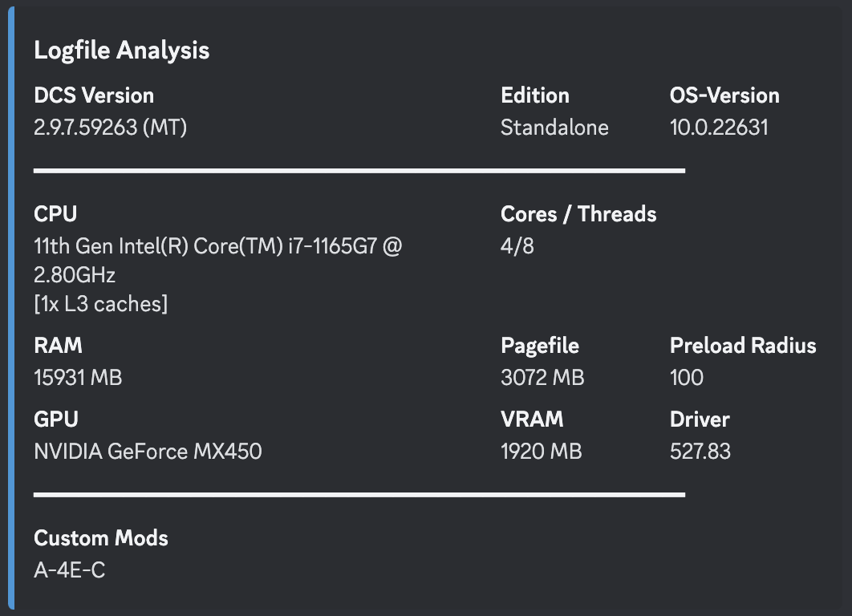Click the [1x L3 caches] line
852x616 pixels.
tap(101, 304)
